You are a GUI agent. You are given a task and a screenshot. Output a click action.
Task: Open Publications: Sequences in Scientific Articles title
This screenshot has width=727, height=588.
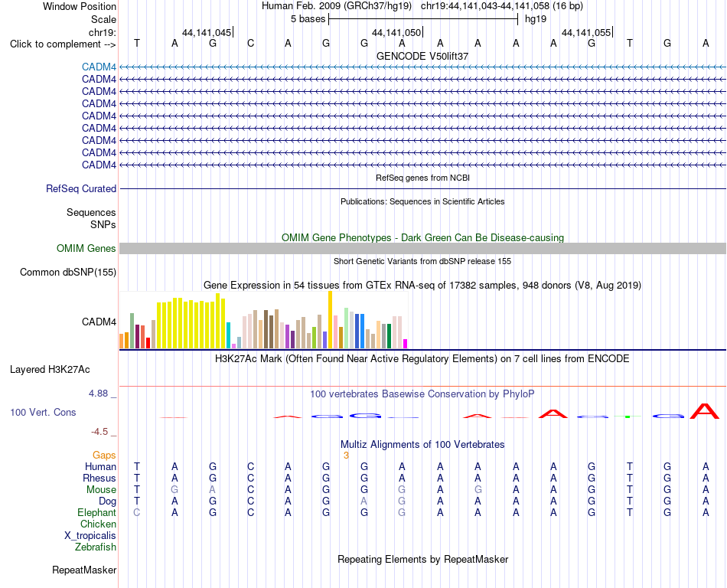tap(422, 201)
